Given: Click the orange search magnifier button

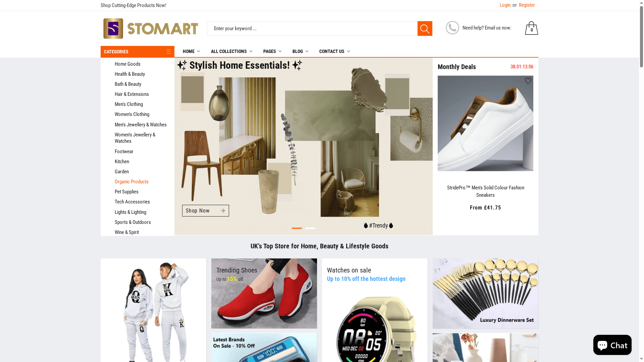Looking at the screenshot, I should click(x=425, y=28).
